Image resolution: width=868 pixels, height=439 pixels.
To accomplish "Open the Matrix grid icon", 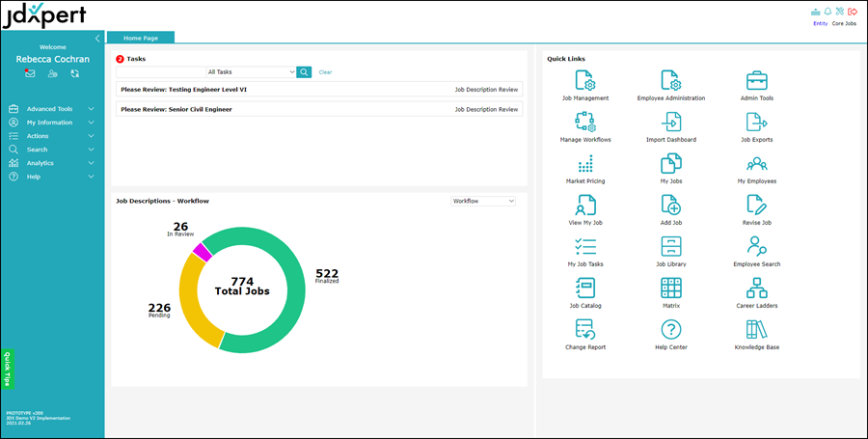I will click(670, 288).
